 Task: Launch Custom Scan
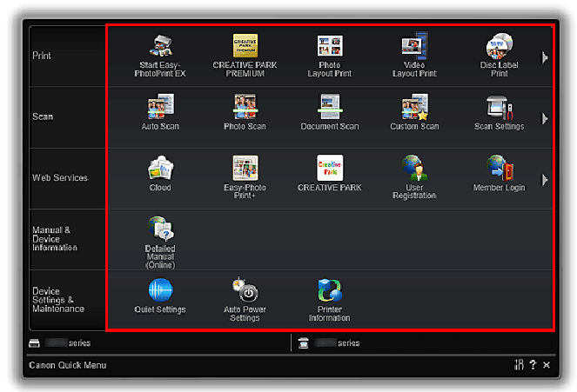pyautogui.click(x=414, y=112)
